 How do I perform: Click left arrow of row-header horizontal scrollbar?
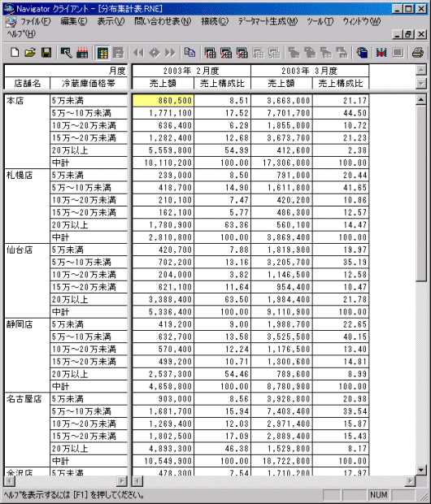(x=9, y=481)
